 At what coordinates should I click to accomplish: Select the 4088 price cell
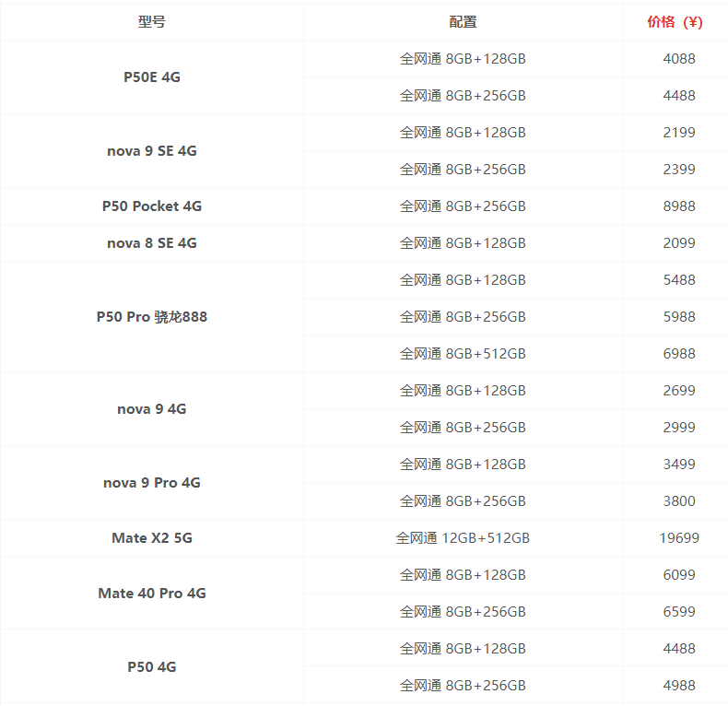click(x=679, y=59)
